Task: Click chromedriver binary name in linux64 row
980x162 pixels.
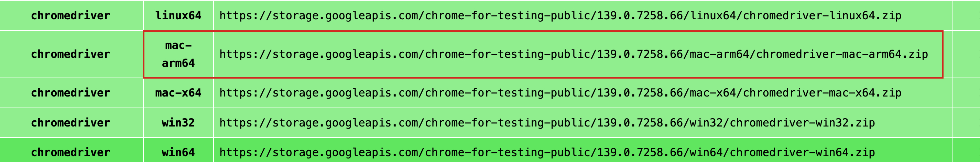Action: coord(70,16)
